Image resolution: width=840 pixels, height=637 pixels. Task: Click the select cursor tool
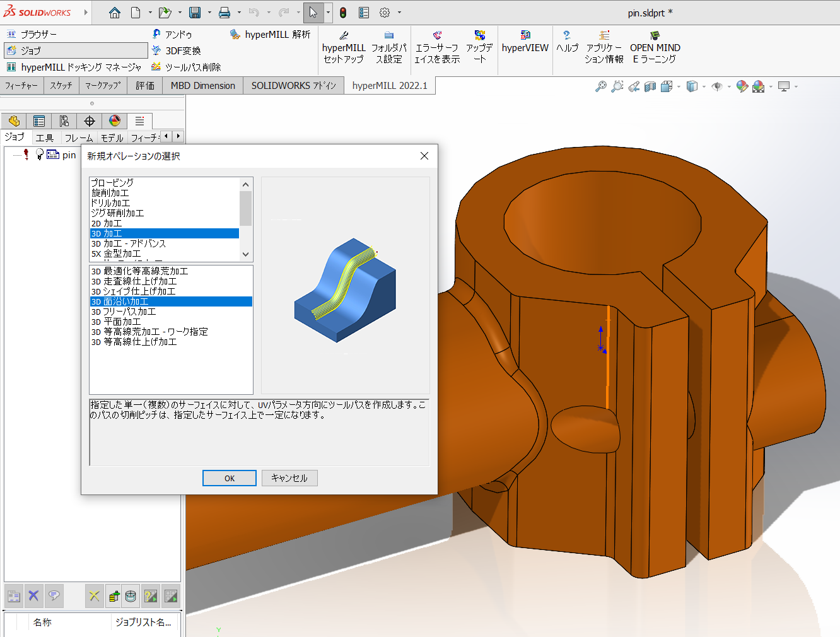point(313,13)
